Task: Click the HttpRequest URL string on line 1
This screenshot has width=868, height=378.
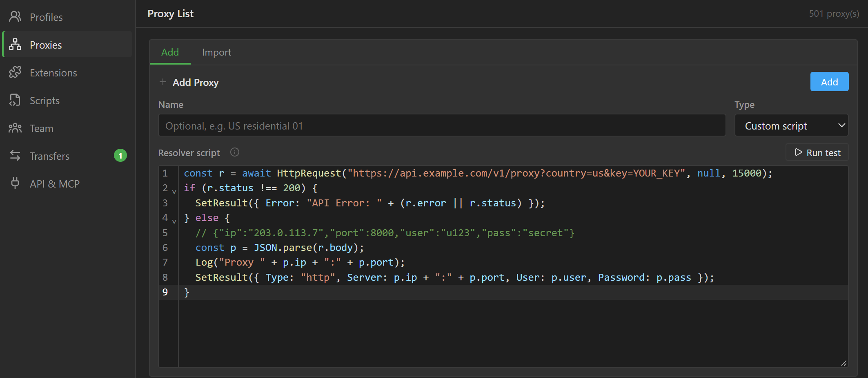Action: click(516, 173)
